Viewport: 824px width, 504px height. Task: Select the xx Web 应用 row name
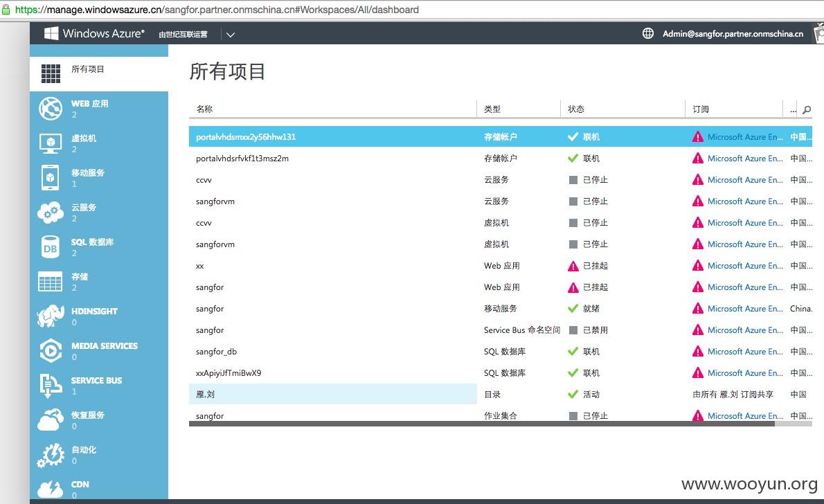pyautogui.click(x=199, y=266)
